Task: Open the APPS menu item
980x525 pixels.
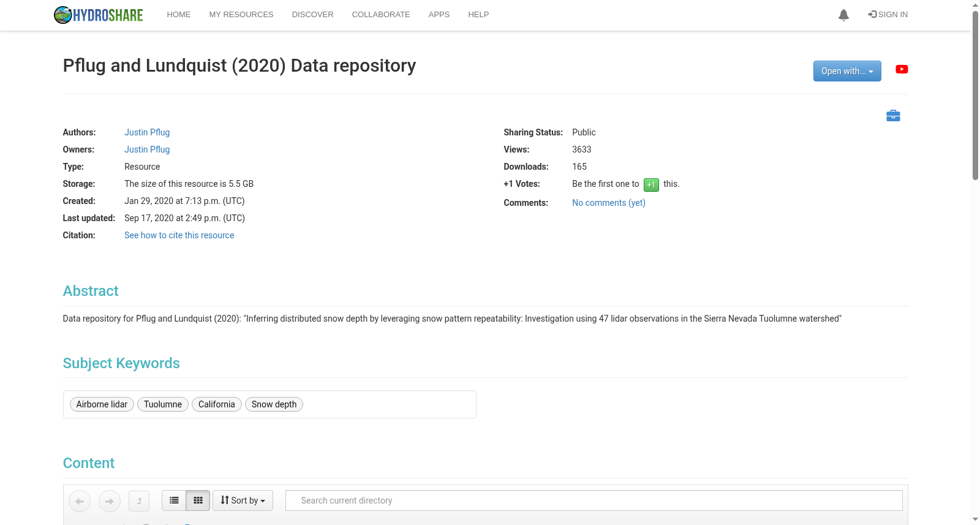Action: click(x=439, y=15)
